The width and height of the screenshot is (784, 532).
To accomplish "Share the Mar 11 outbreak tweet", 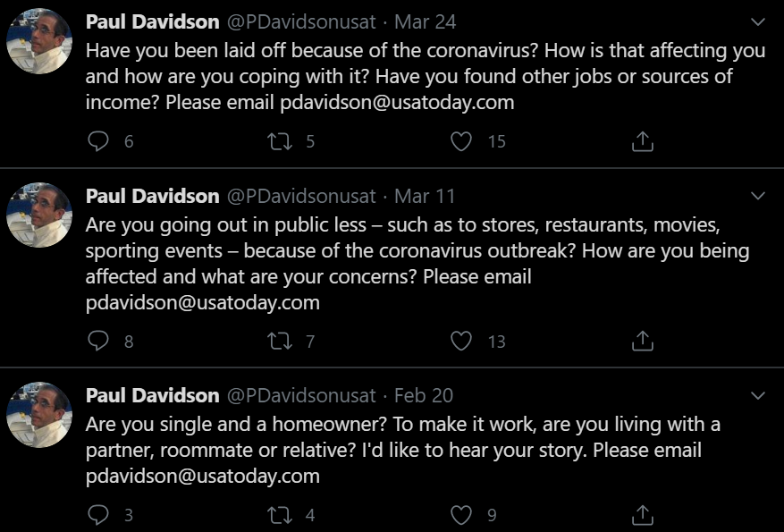I will [x=643, y=341].
